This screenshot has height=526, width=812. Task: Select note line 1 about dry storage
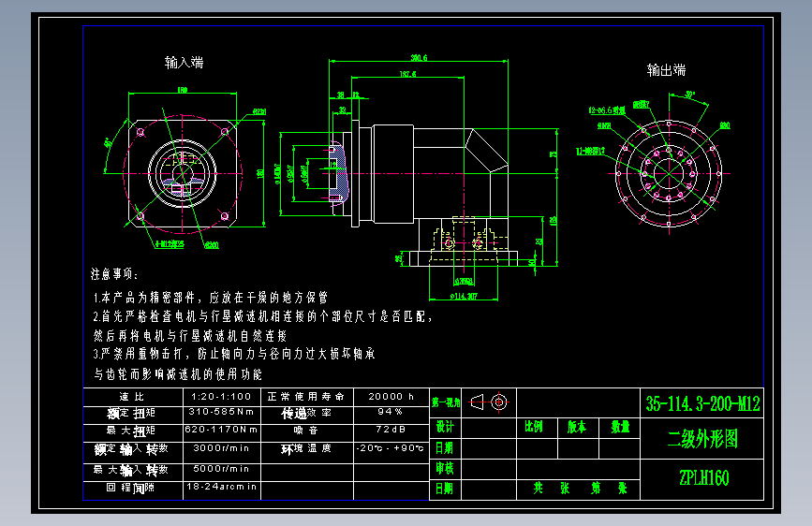[x=210, y=298]
